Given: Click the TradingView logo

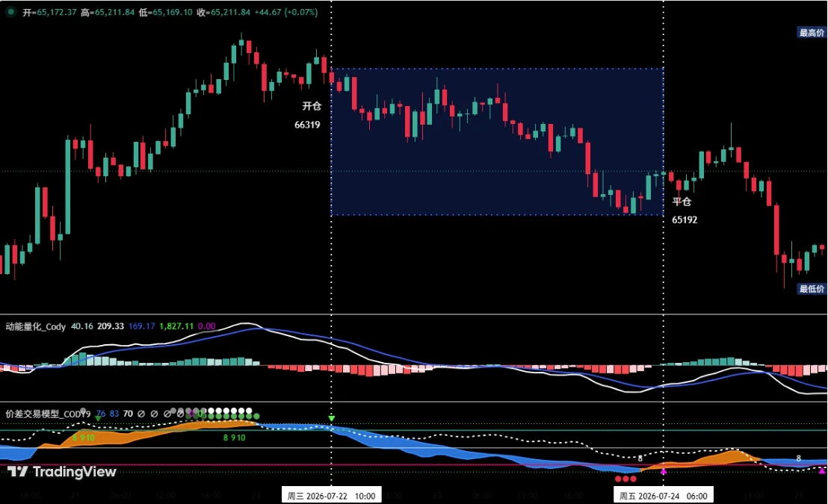Looking at the screenshot, I should click(62, 471).
